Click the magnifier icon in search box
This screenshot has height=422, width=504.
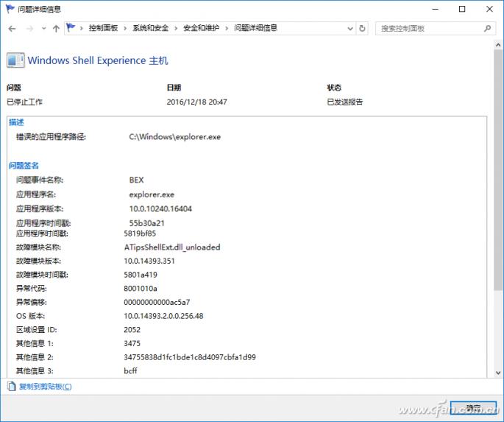pos(487,29)
